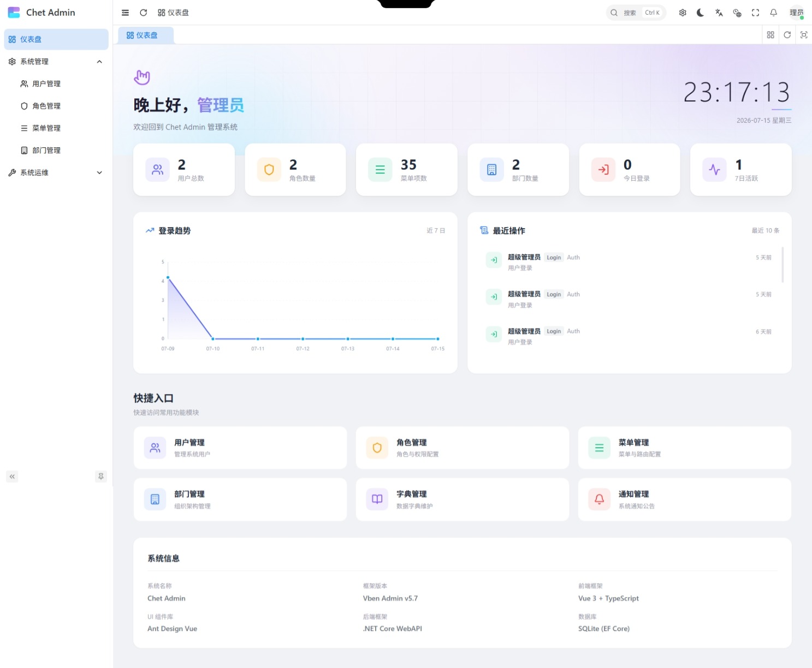Image resolution: width=812 pixels, height=668 pixels.
Task: Refresh current tab via tab bar icon
Action: coord(787,35)
